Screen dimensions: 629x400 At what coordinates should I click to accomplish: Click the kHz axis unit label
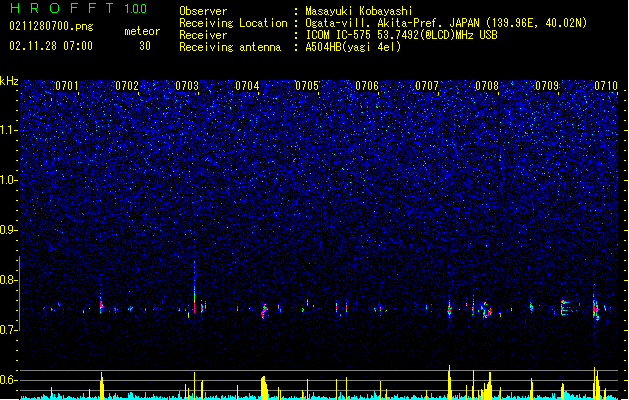(x=9, y=81)
